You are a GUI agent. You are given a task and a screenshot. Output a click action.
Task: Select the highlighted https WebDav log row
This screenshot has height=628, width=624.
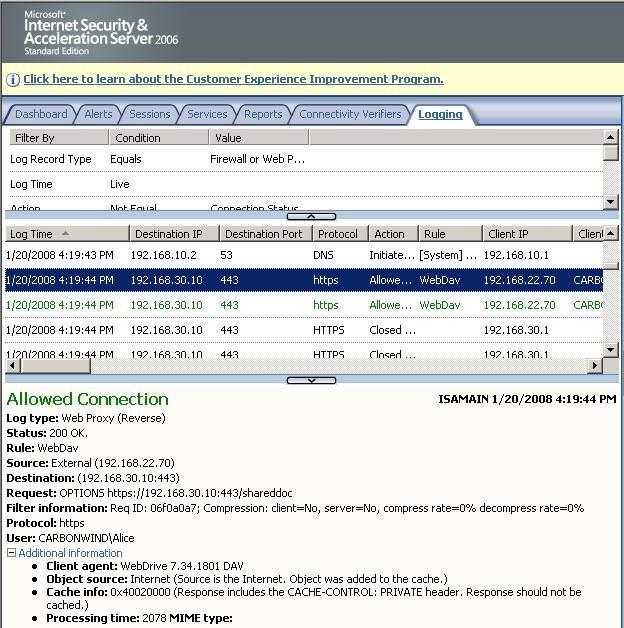tap(304, 280)
